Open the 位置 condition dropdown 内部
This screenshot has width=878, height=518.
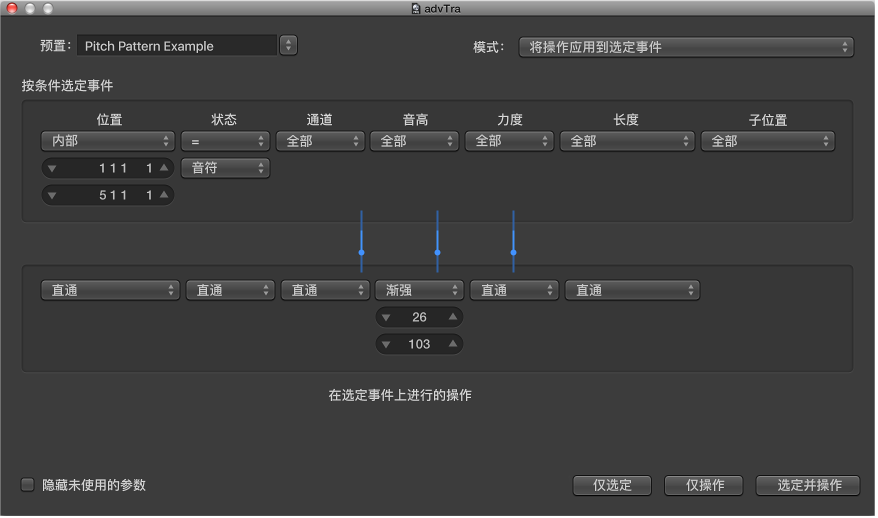[108, 141]
